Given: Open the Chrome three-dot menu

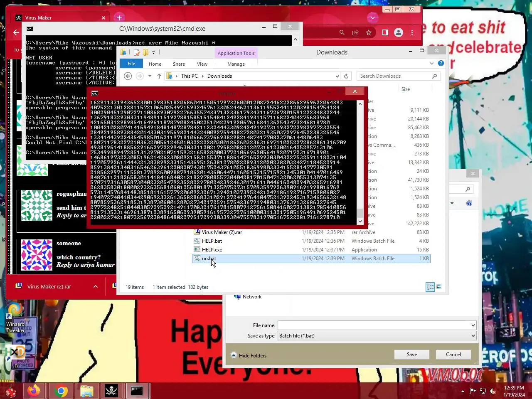Looking at the screenshot, I should (412, 32).
